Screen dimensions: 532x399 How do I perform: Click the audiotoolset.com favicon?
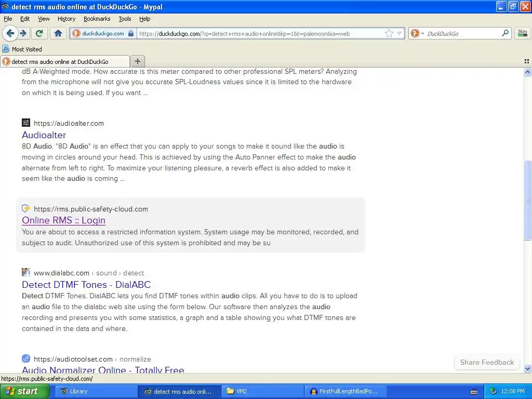click(26, 358)
